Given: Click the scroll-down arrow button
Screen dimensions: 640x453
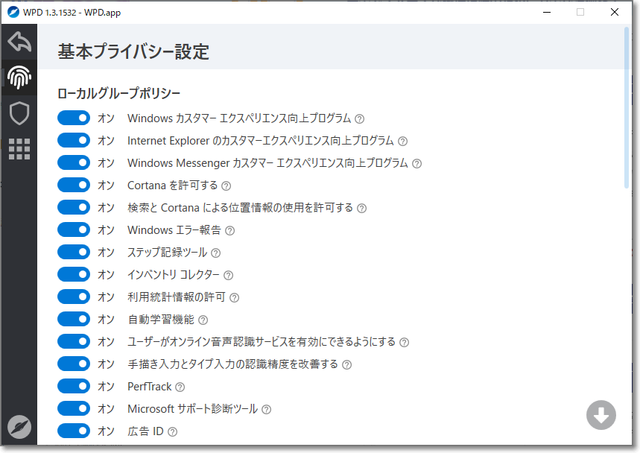Looking at the screenshot, I should tap(601, 415).
